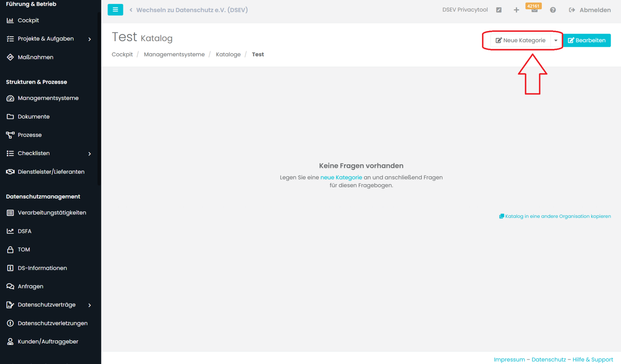Image resolution: width=621 pixels, height=364 pixels.
Task: Click the plus icon in top bar
Action: (516, 10)
